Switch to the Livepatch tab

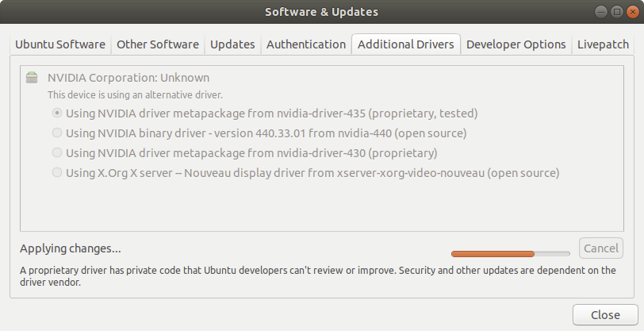tap(603, 44)
